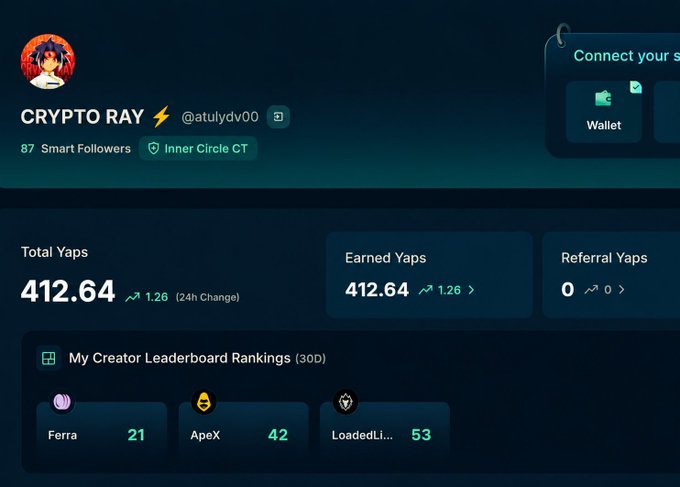Click the CRYPTO RAY profile avatar
The width and height of the screenshot is (680, 487).
[48, 62]
